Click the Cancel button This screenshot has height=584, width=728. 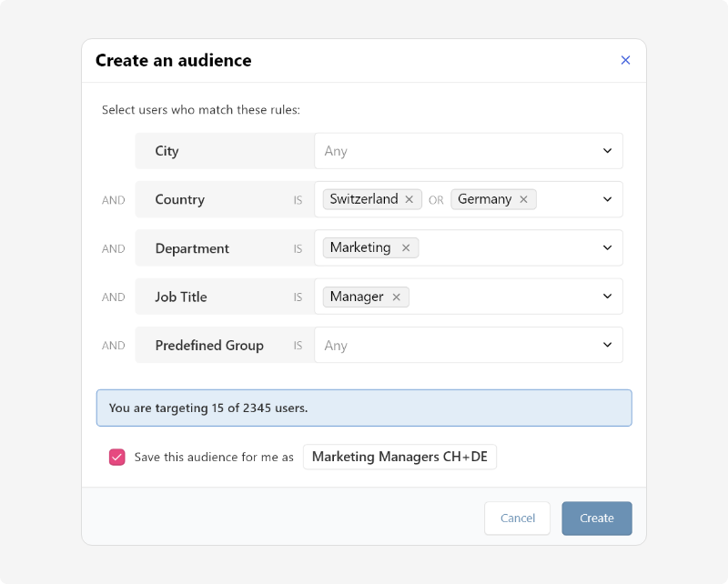click(517, 519)
